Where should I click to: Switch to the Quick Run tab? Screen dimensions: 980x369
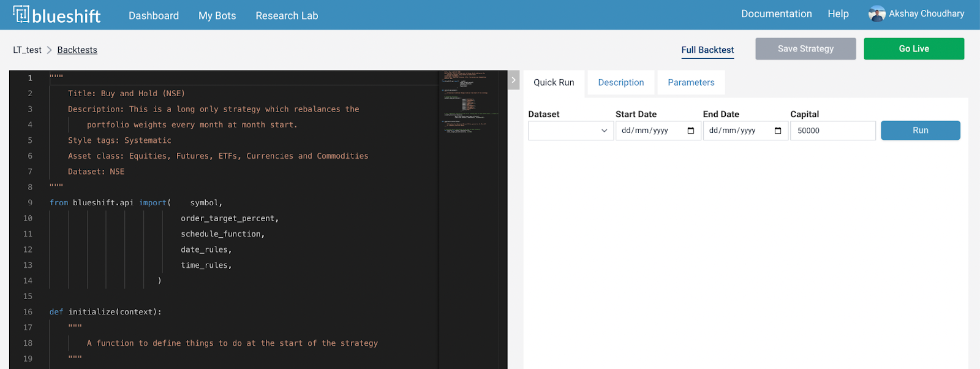554,83
